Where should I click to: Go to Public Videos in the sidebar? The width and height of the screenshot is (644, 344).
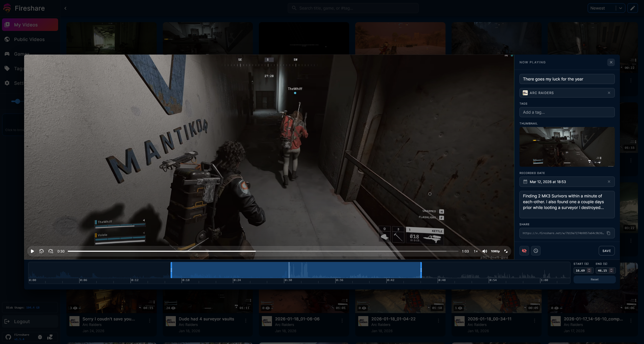[29, 39]
